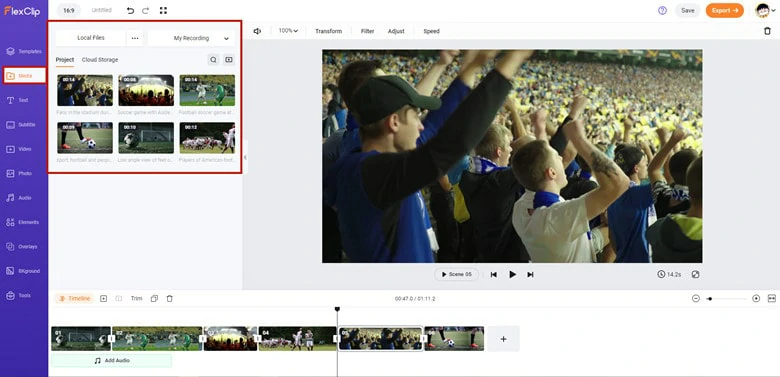Edit the Untitled project name
This screenshot has width=780, height=377.
(101, 10)
